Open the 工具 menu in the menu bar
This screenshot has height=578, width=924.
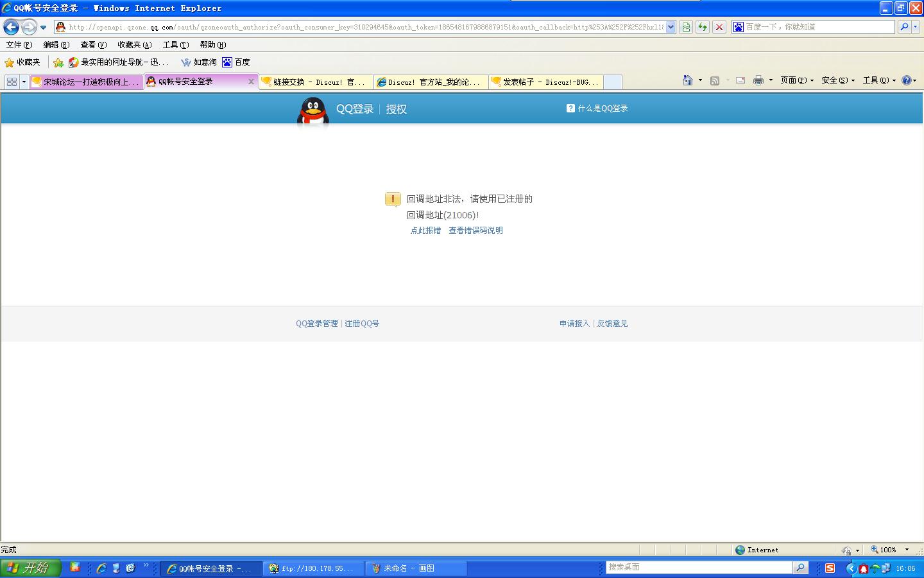(x=175, y=45)
